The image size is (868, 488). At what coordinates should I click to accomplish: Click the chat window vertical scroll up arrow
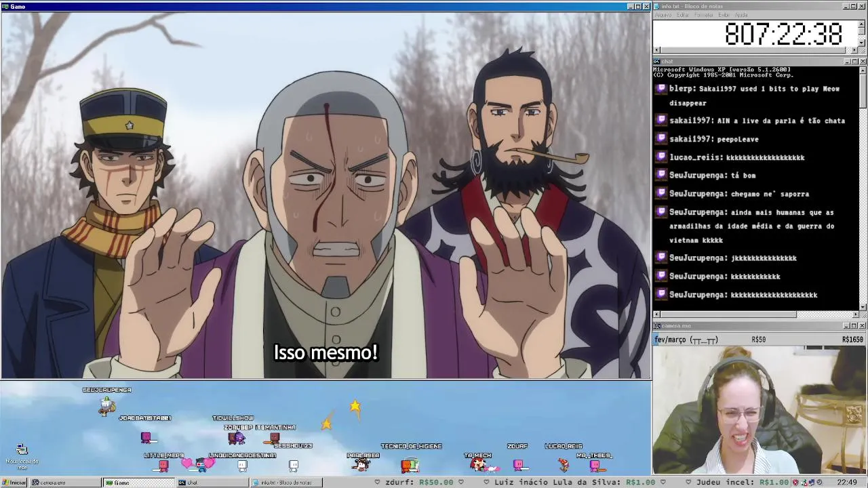[863, 70]
